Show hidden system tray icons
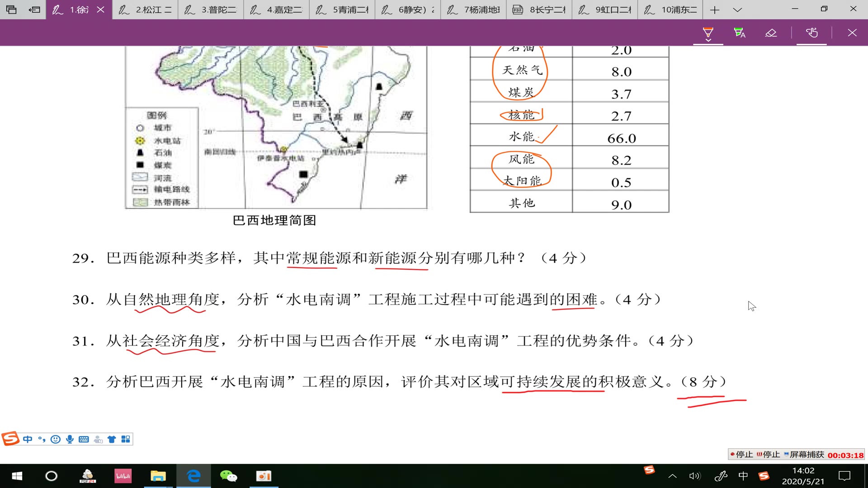868x488 pixels. tap(672, 476)
